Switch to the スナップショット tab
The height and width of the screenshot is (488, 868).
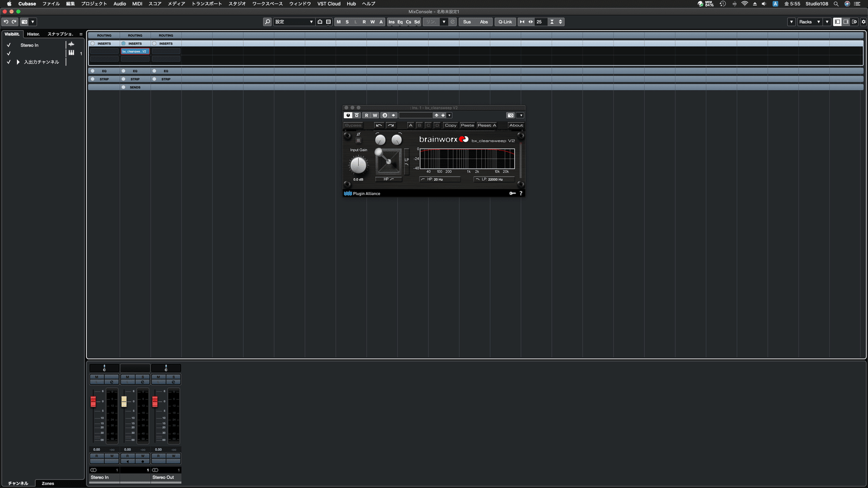pyautogui.click(x=60, y=34)
